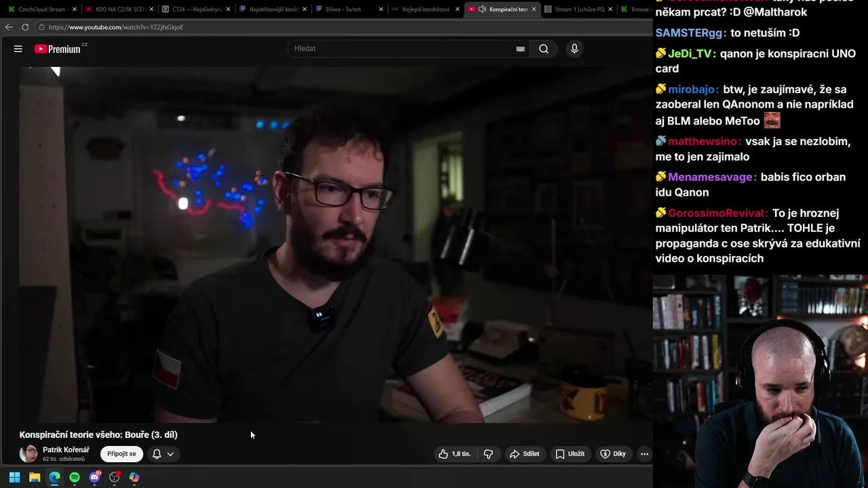This screenshot has height=488, width=868.
Task: Join channel with Připojit se button
Action: pyautogui.click(x=121, y=454)
